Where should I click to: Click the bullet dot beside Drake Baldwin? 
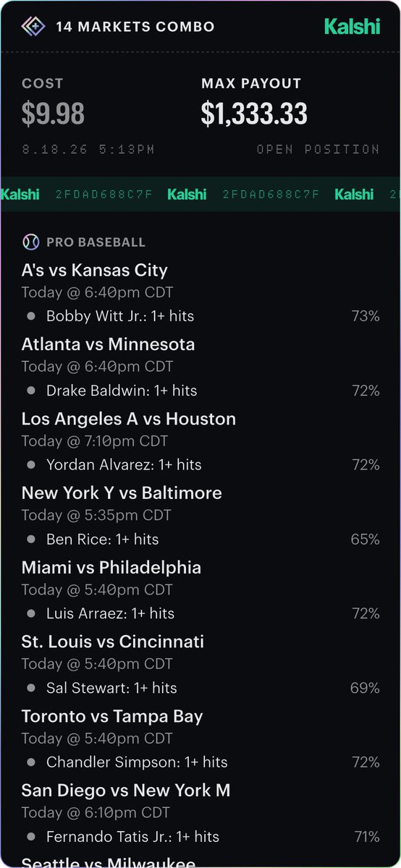[31, 391]
